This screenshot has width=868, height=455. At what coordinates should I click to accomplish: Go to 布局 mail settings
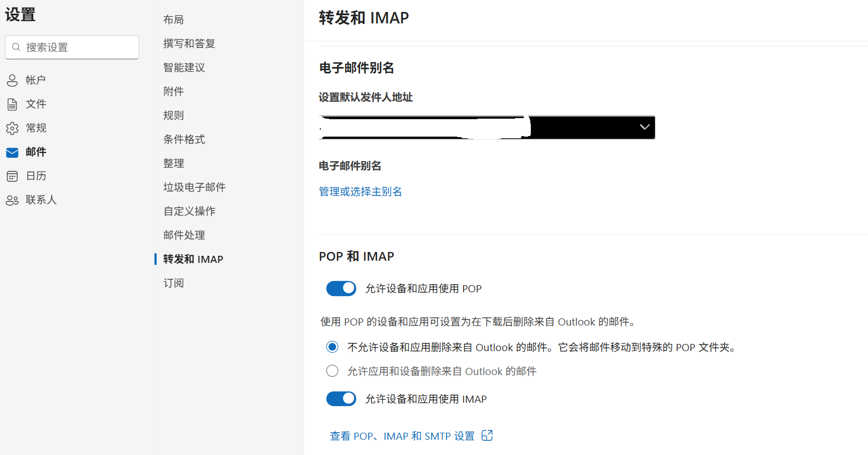[173, 20]
